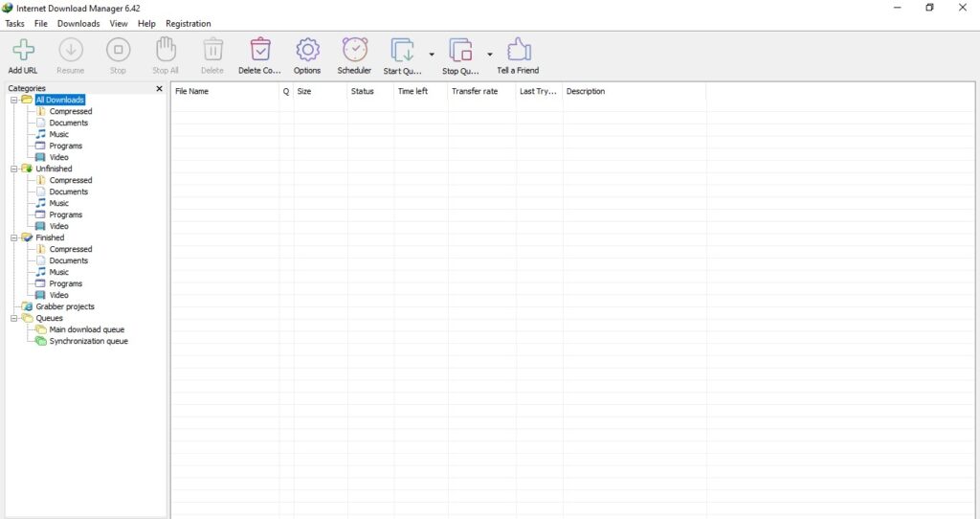Select Video under Unfinished
Image resolution: width=980 pixels, height=519 pixels.
coord(58,226)
